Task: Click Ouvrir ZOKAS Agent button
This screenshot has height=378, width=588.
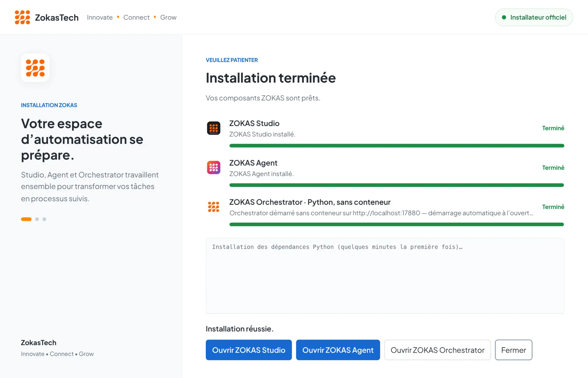Action: tap(338, 350)
